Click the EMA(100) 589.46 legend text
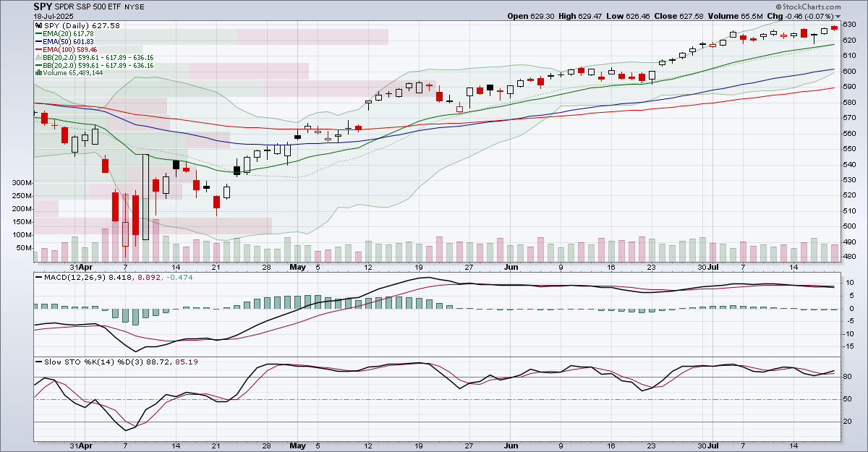The image size is (868, 452). (x=72, y=49)
